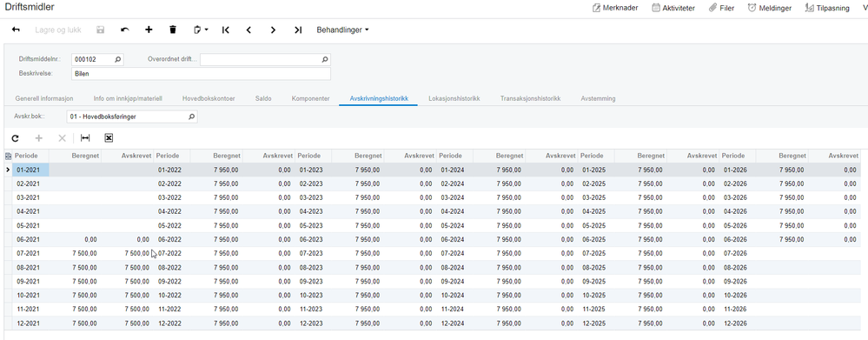Select the 12-2025 period cell

[596, 323]
